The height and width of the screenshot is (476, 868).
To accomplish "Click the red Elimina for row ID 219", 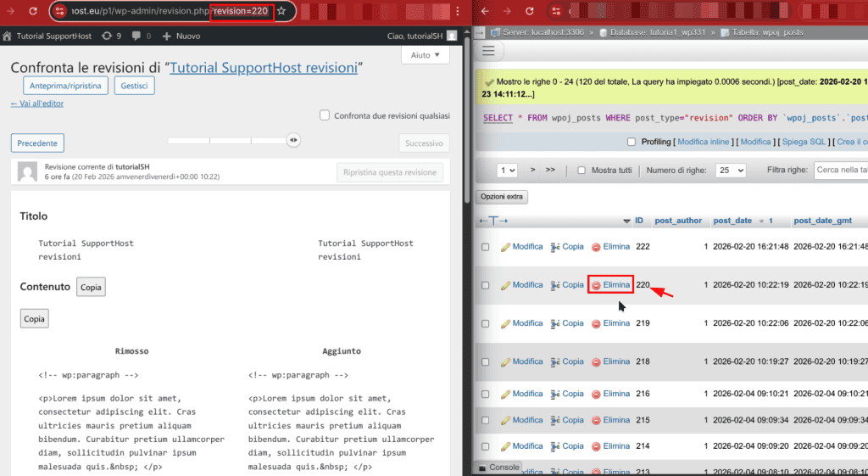I will pyautogui.click(x=610, y=323).
